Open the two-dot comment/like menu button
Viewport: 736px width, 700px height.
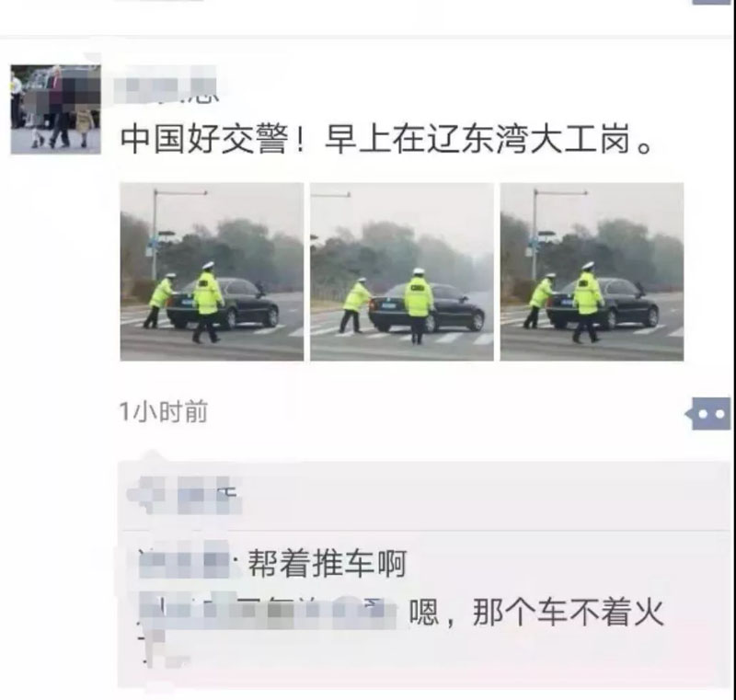click(708, 414)
